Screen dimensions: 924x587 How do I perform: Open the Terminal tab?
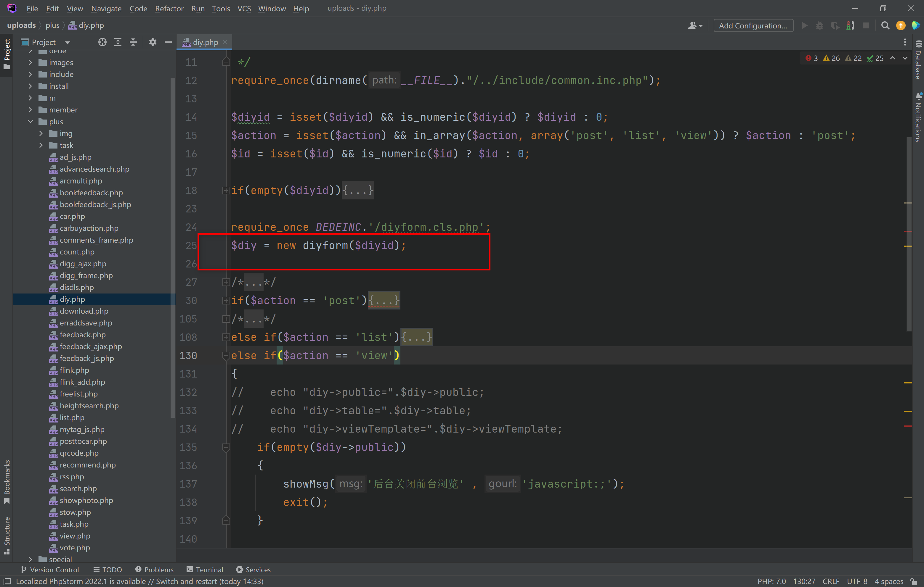[x=205, y=569]
